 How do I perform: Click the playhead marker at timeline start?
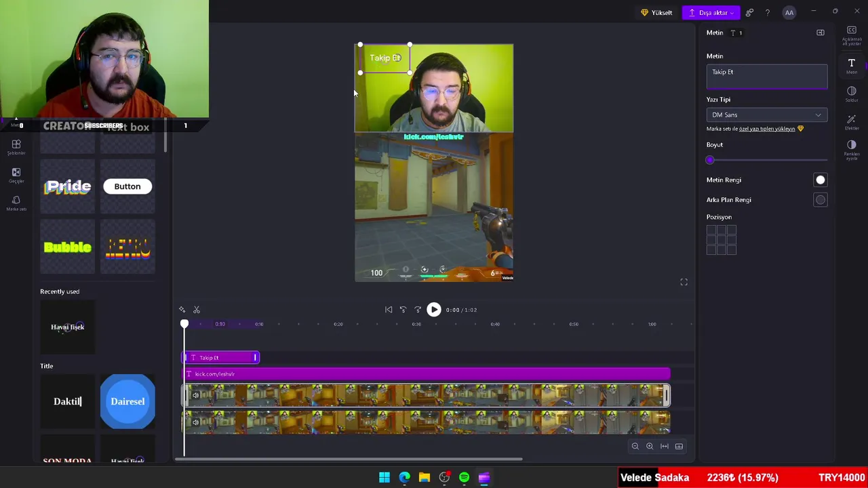184,324
